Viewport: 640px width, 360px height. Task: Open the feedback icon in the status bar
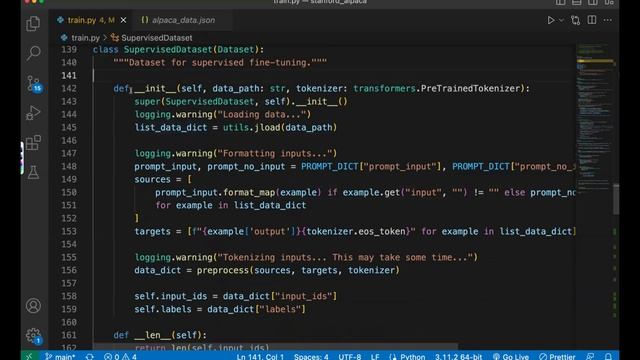coord(591,356)
